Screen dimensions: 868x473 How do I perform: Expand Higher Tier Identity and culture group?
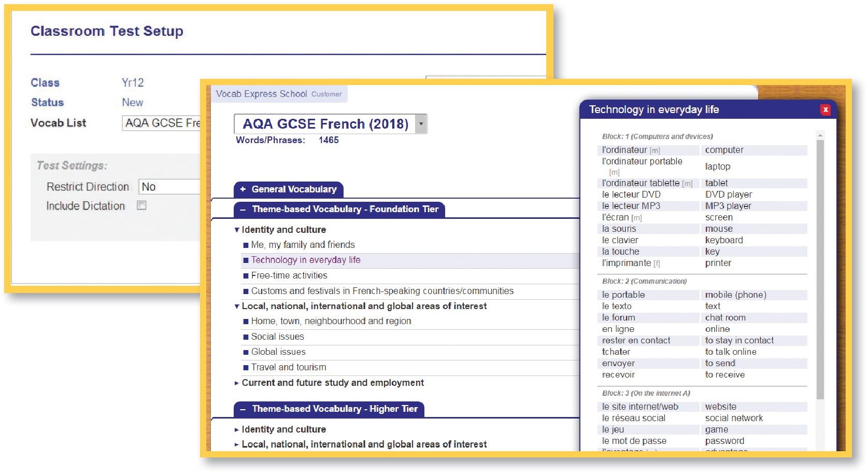pos(280,429)
